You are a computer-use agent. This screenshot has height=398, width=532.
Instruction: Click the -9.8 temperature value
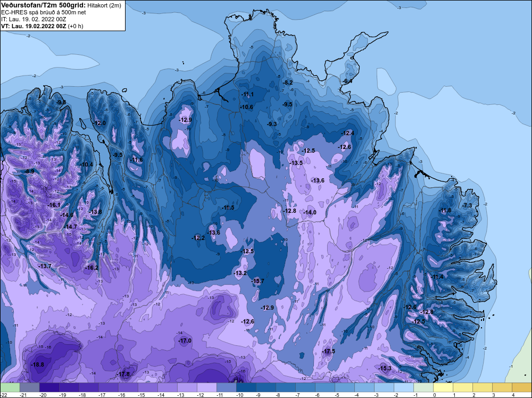point(61,102)
